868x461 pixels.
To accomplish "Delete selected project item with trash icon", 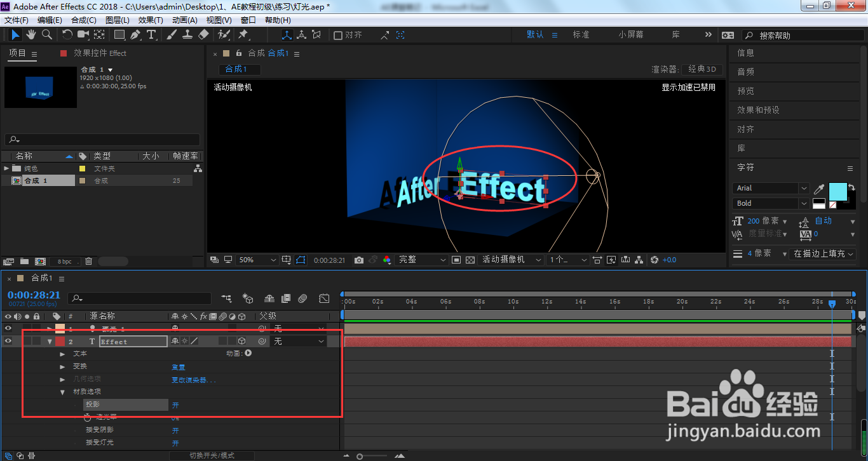I will coord(88,261).
